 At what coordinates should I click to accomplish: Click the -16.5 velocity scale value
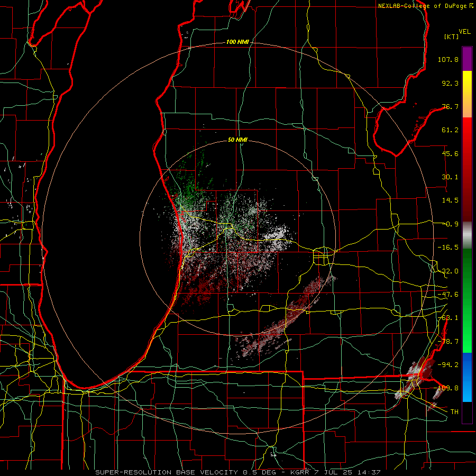tap(448, 248)
